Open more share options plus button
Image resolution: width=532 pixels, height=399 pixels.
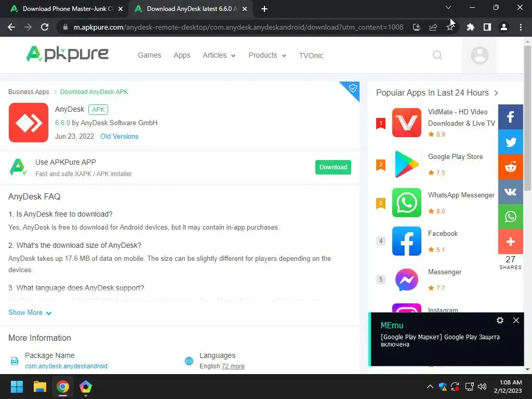point(510,242)
